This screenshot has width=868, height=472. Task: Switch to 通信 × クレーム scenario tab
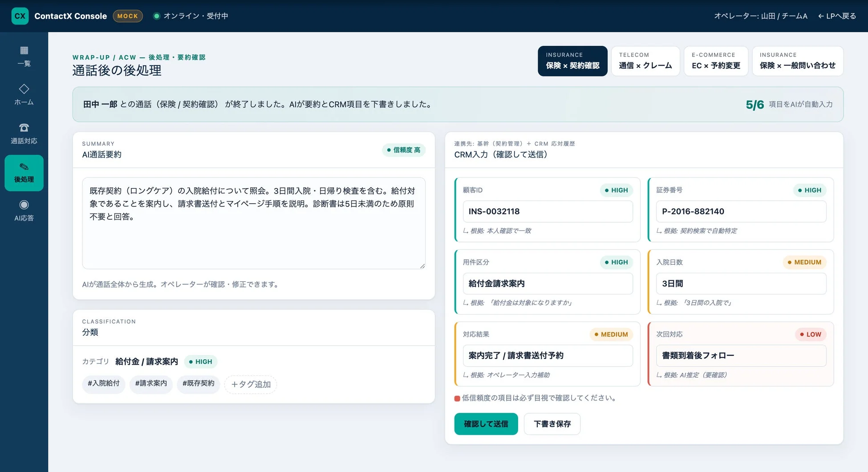(645, 61)
